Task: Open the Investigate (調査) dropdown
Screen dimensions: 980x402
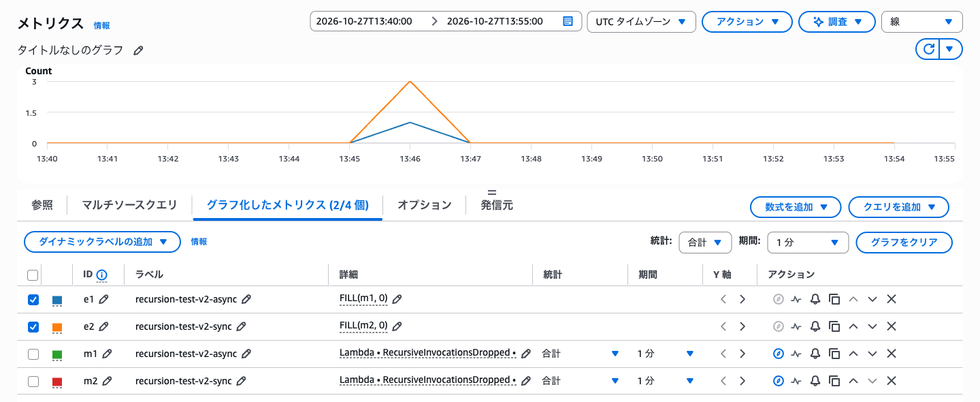Action: [x=837, y=21]
